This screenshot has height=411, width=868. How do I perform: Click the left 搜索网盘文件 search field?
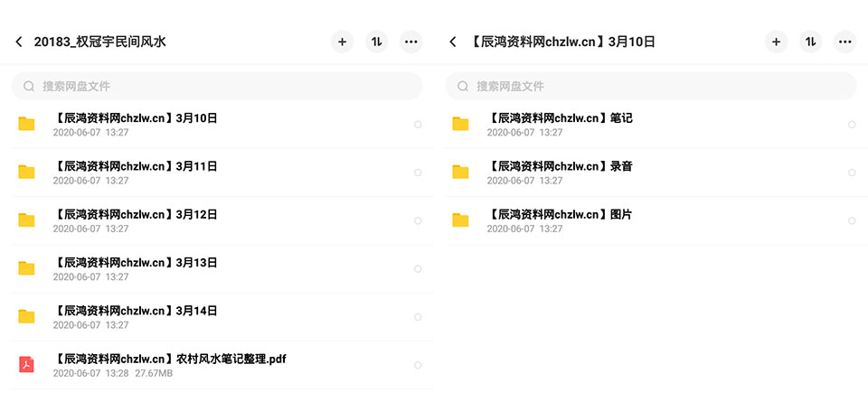coord(217,87)
